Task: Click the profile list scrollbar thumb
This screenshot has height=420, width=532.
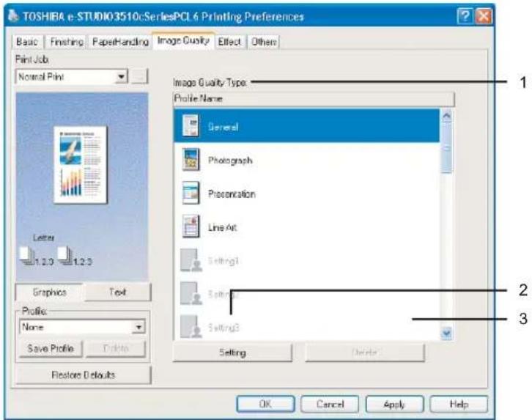Action: click(x=447, y=149)
